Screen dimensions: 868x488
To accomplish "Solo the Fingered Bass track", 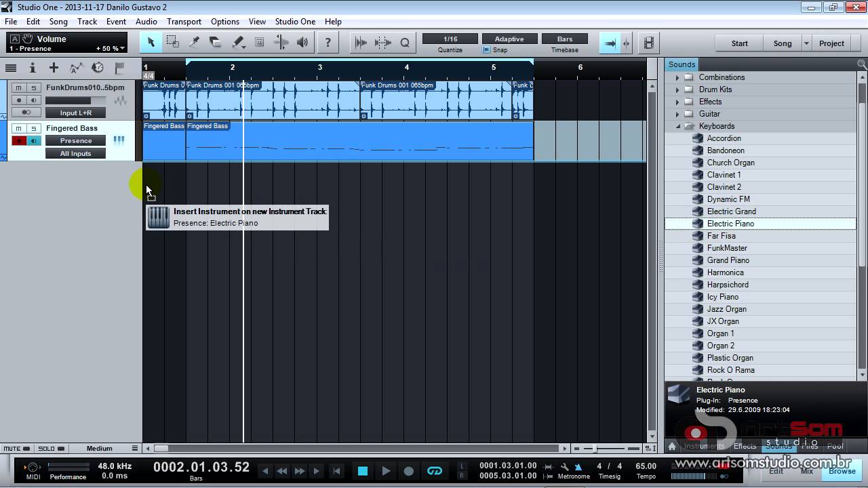I will pyautogui.click(x=33, y=128).
